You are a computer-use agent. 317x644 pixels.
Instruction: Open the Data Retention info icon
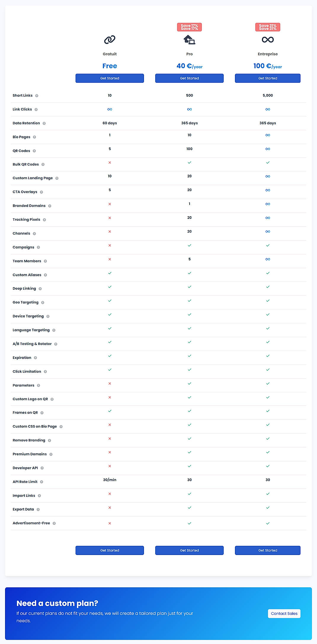point(44,123)
